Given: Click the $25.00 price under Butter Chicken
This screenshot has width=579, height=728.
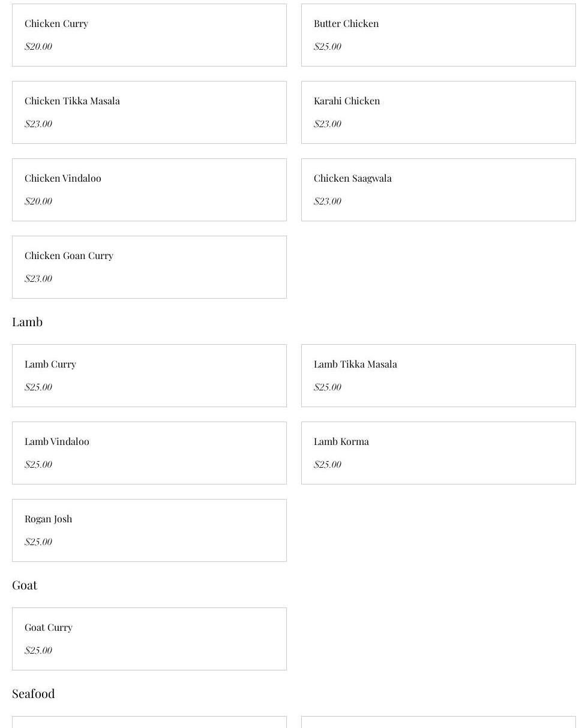Looking at the screenshot, I should click(328, 46).
